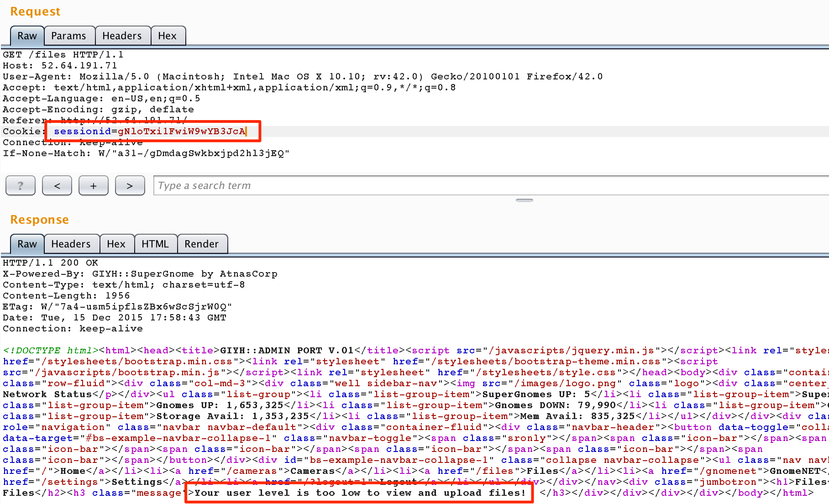Viewport: 829px width, 504px height.
Task: Click the 'Storage Avail: 1,353,235' text
Action: 233,416
